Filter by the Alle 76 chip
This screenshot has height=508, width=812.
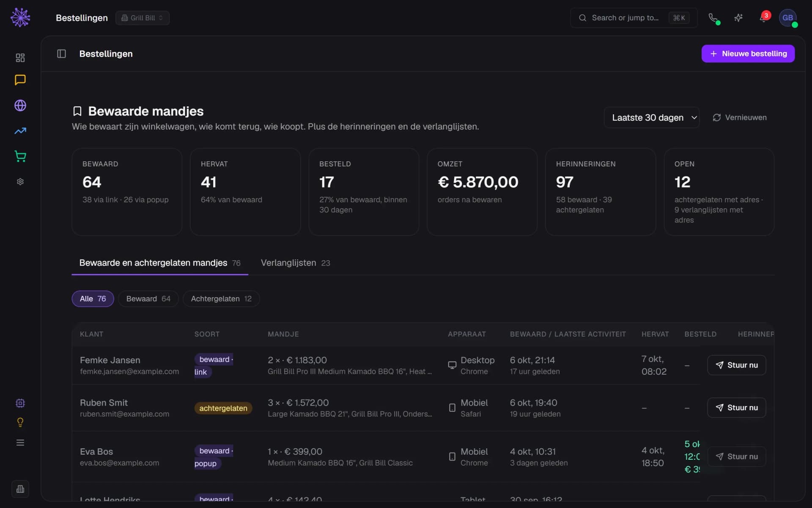click(93, 299)
